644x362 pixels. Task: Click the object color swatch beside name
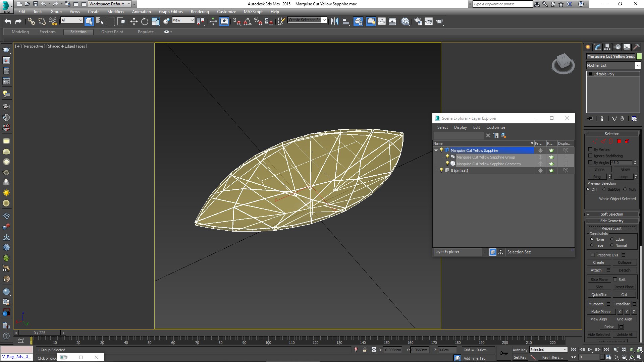click(639, 56)
